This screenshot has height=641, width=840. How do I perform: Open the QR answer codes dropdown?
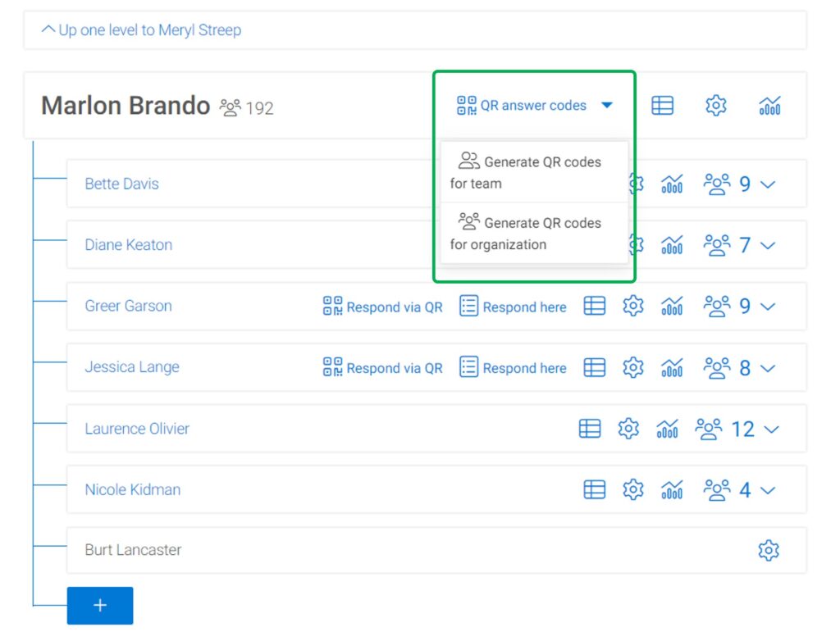535,106
